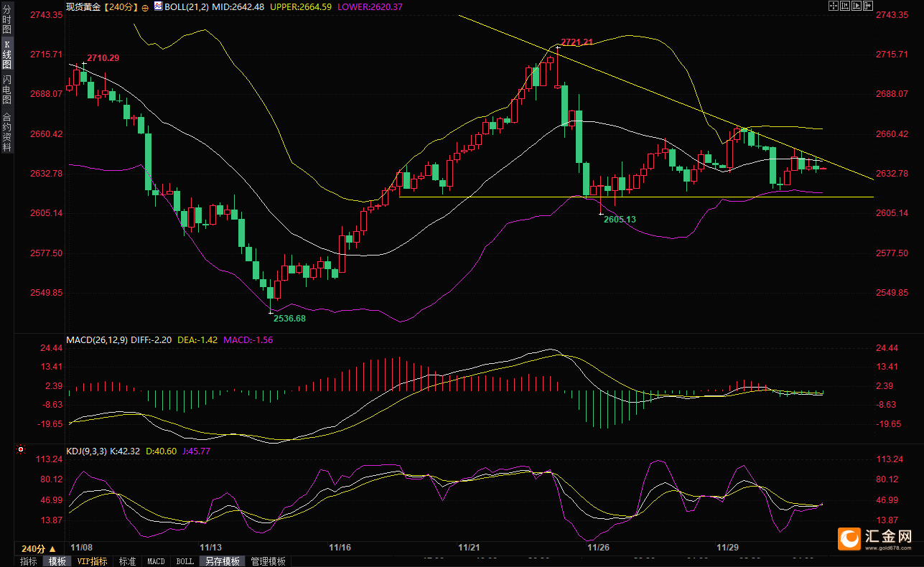Choose the 标准 template
924x567 pixels.
(x=127, y=561)
